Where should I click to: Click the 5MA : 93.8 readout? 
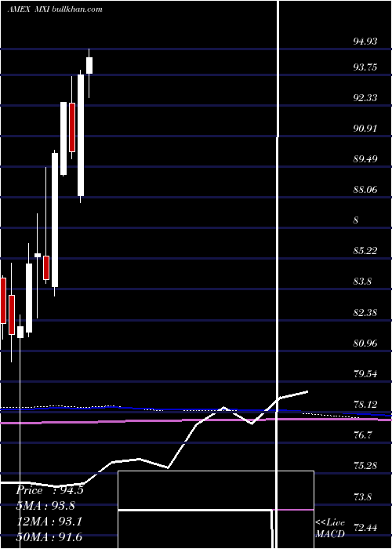pyautogui.click(x=45, y=506)
